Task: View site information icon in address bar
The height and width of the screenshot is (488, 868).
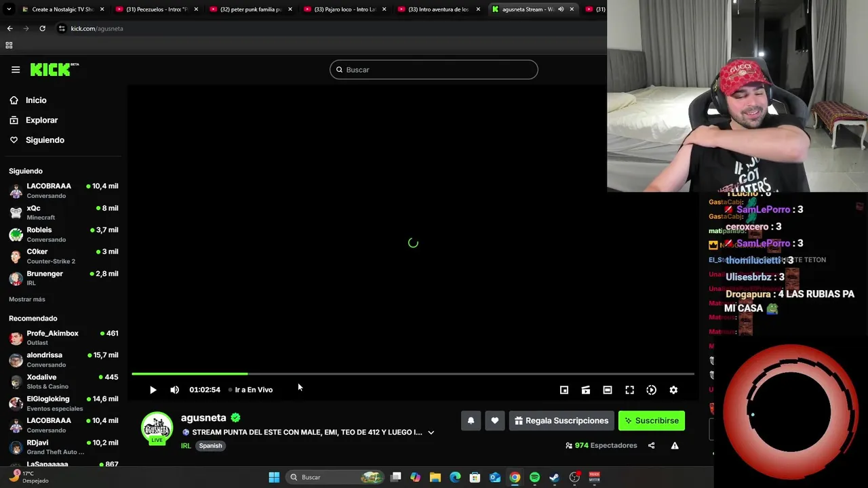Action: [62, 28]
